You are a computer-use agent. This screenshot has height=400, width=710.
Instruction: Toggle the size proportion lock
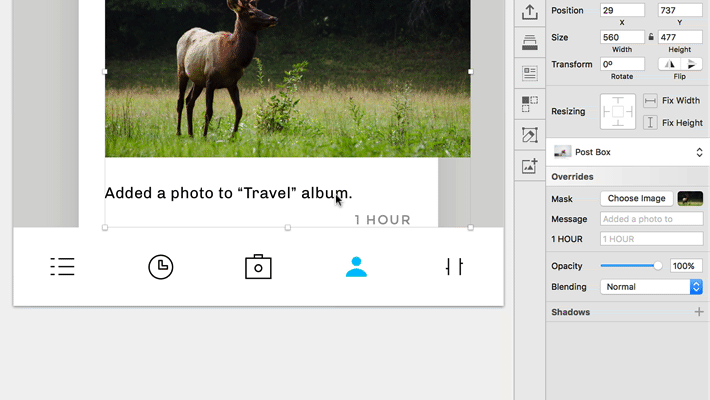coord(651,37)
